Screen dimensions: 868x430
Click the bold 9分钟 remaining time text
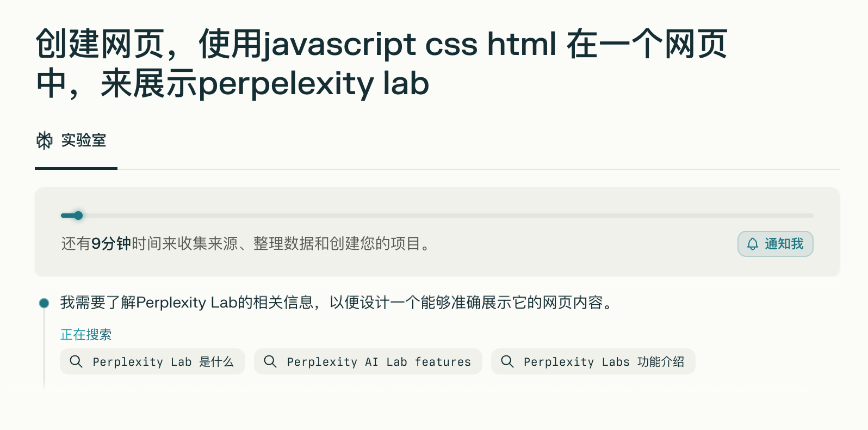111,244
